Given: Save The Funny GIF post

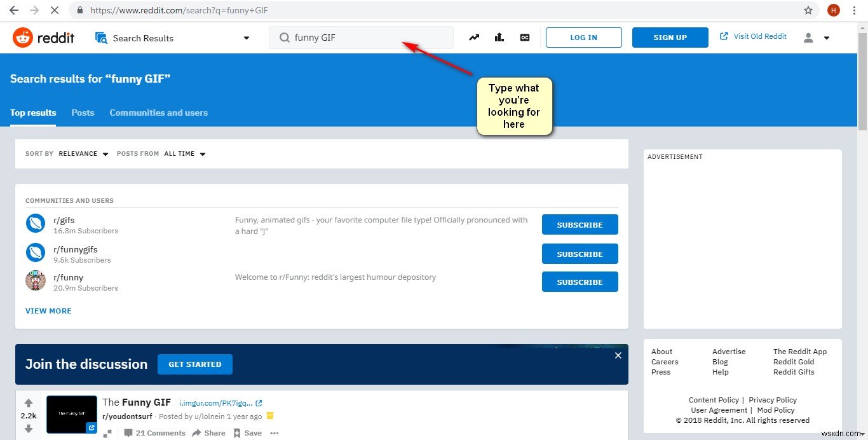Looking at the screenshot, I should [247, 433].
